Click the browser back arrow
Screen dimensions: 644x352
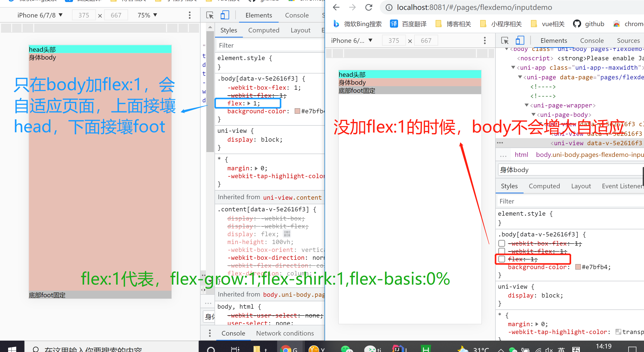tap(336, 7)
